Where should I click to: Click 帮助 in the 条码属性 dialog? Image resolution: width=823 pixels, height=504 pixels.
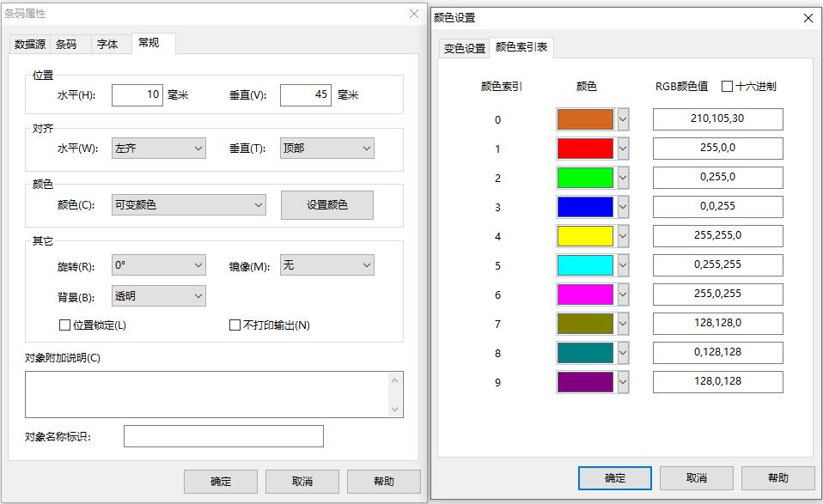[384, 482]
